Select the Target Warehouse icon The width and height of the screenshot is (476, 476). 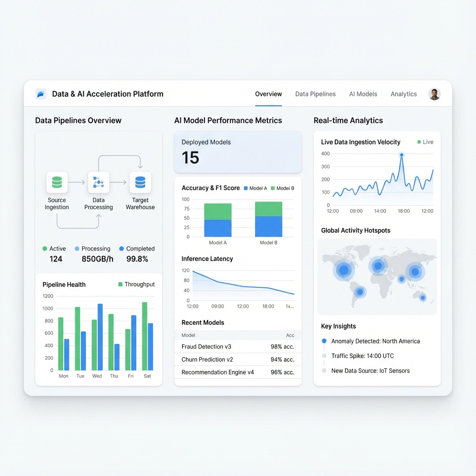(x=140, y=182)
